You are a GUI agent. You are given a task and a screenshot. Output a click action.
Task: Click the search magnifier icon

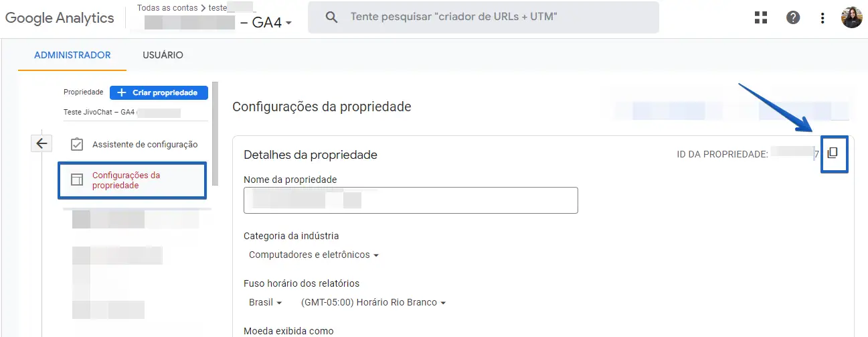pyautogui.click(x=331, y=17)
